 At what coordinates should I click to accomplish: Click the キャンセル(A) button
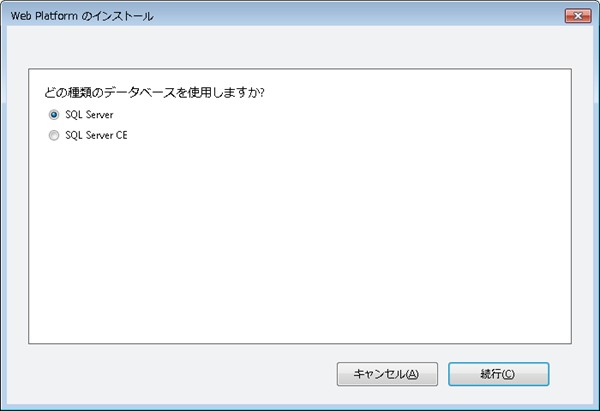(386, 374)
